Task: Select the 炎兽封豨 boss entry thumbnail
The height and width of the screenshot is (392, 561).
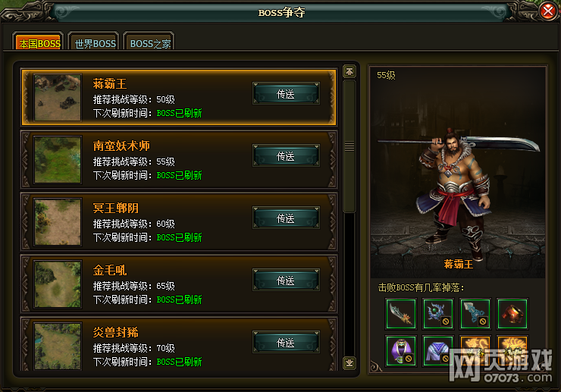Action: click(58, 347)
